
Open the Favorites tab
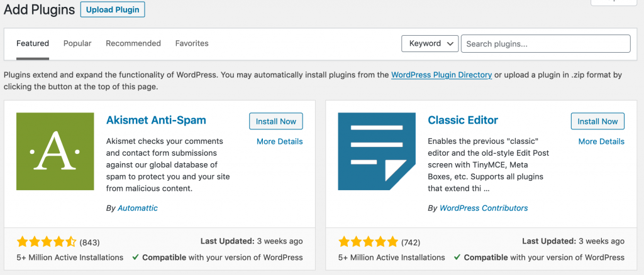pyautogui.click(x=192, y=43)
